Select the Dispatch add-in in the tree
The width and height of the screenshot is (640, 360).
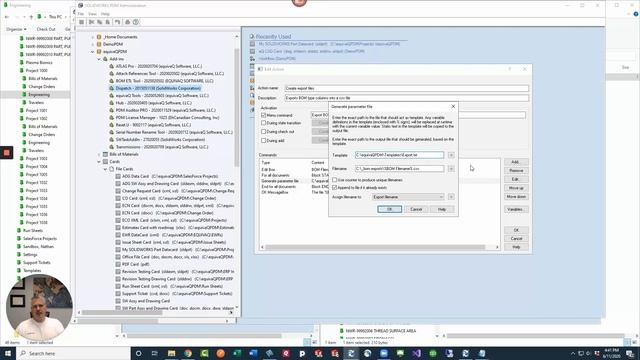(x=158, y=88)
